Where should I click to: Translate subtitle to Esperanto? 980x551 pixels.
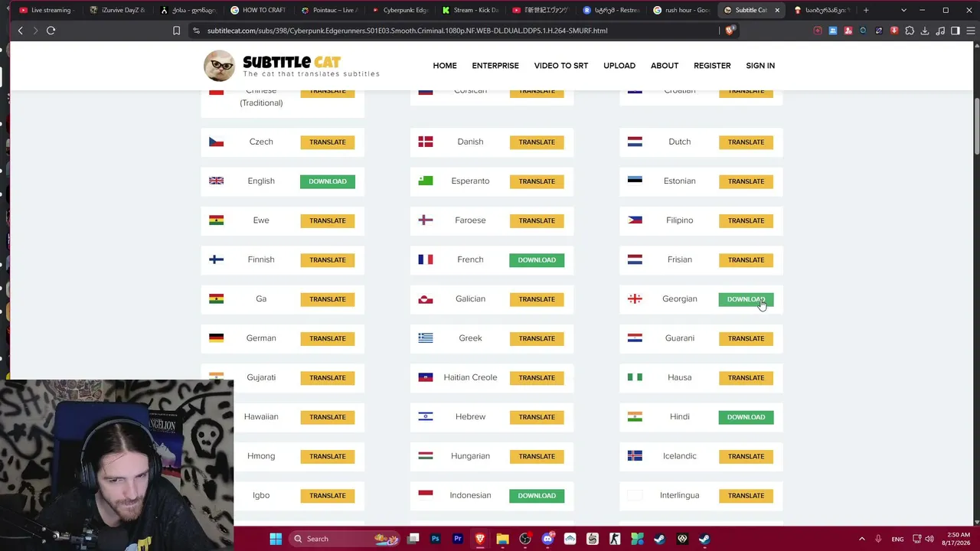click(x=537, y=181)
